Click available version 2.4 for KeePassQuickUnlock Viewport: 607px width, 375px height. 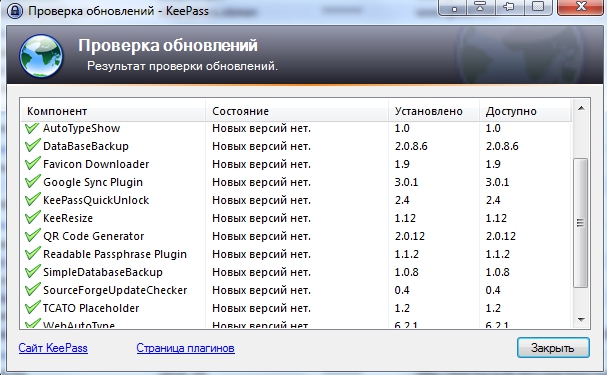tap(493, 200)
